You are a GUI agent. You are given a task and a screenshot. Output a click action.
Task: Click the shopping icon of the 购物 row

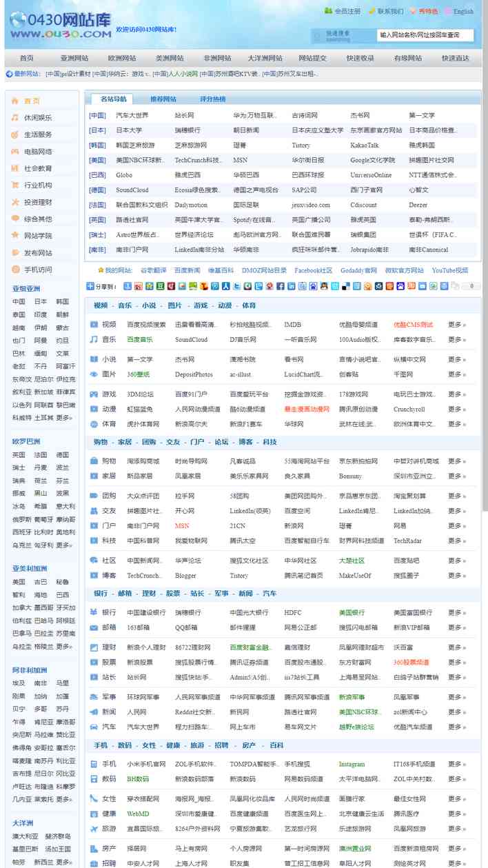(94, 461)
